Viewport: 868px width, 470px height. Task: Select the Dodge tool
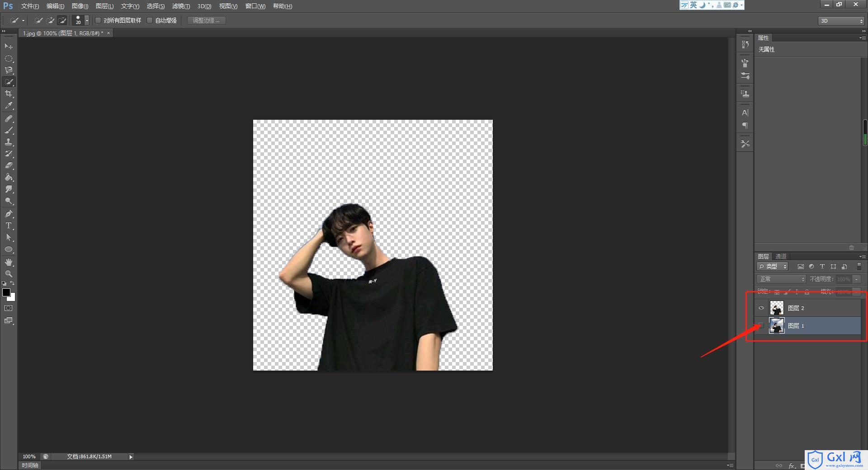point(9,201)
